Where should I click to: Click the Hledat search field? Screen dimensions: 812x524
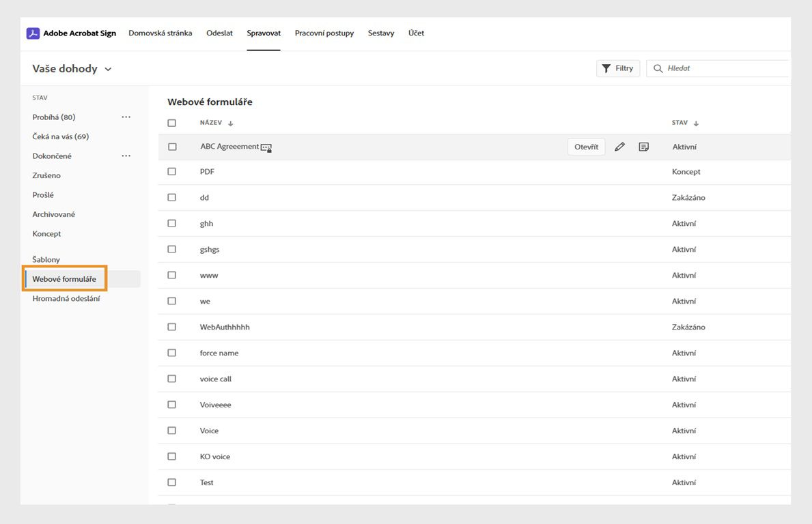[x=724, y=68]
